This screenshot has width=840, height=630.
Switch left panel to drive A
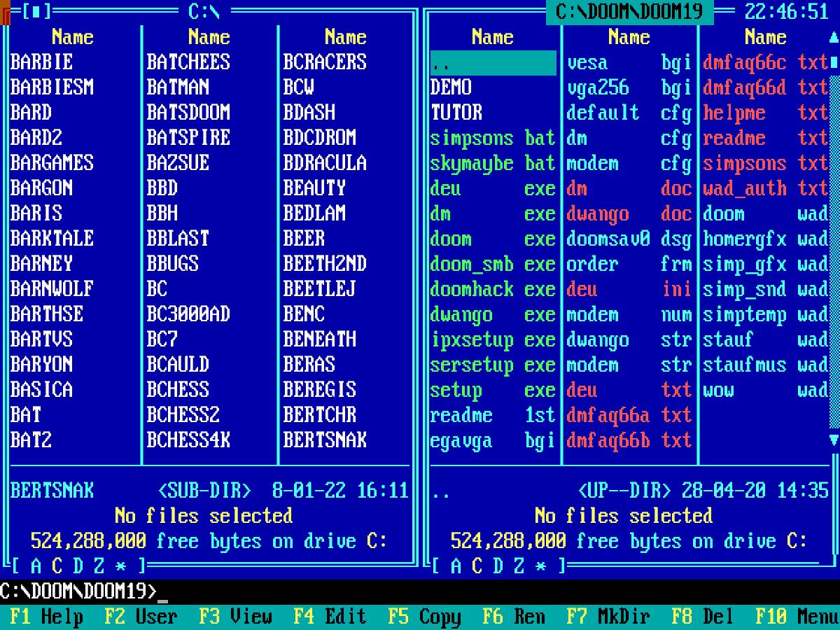tap(36, 566)
